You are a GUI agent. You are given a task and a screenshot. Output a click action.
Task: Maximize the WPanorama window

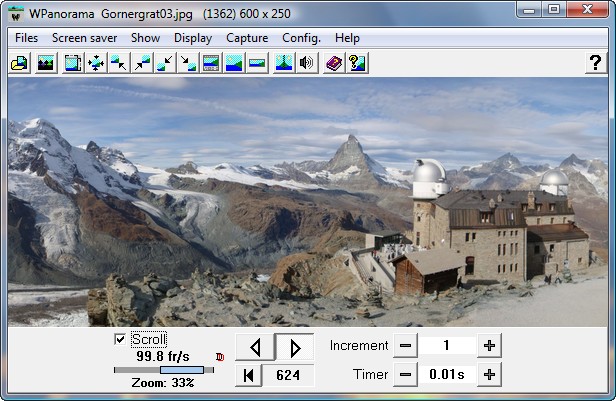[x=554, y=10]
